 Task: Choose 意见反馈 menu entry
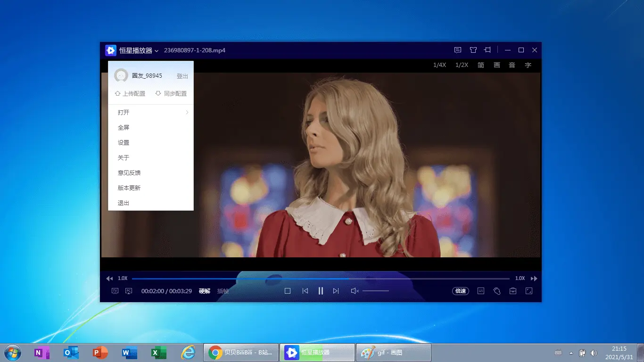click(151, 173)
